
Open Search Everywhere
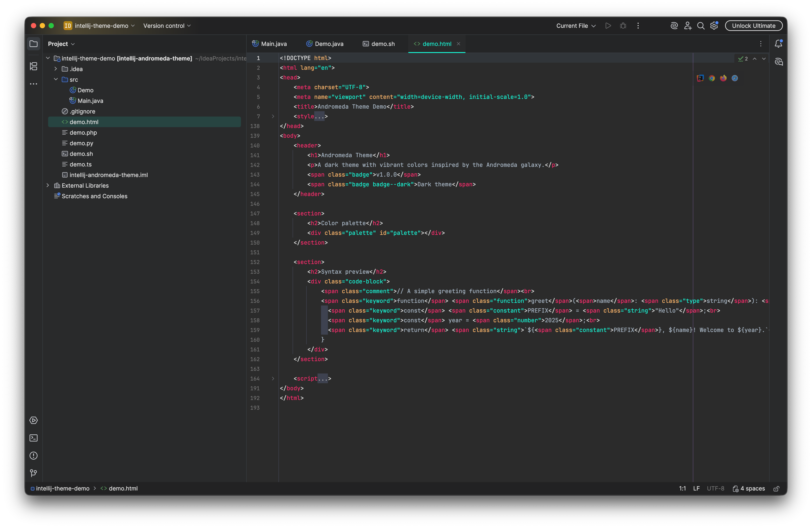[x=701, y=26]
